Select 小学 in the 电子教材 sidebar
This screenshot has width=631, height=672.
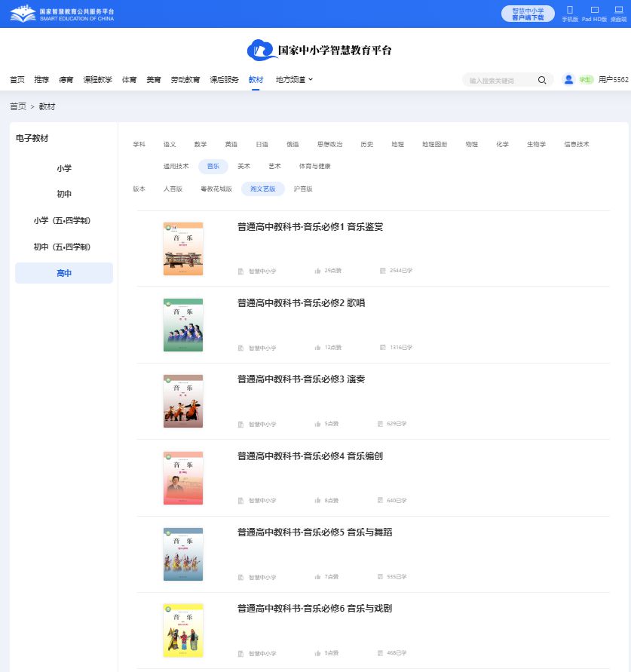pos(64,168)
